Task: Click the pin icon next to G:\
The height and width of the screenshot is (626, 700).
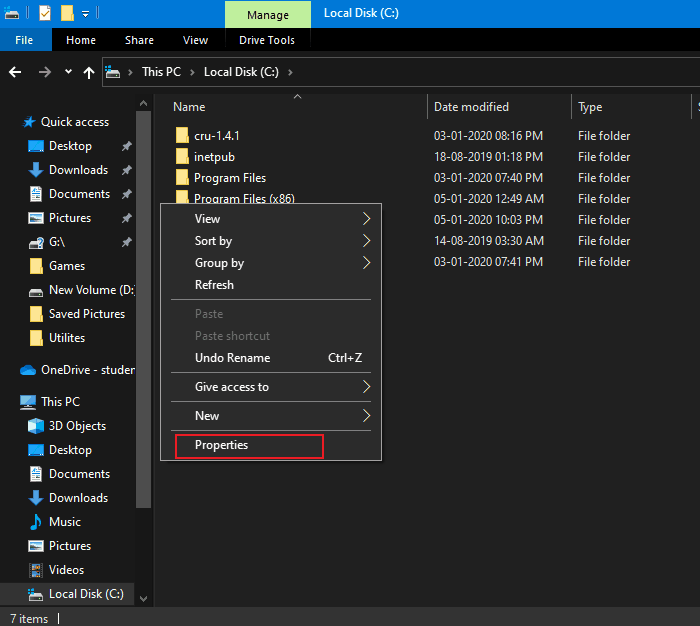Action: pyautogui.click(x=127, y=242)
